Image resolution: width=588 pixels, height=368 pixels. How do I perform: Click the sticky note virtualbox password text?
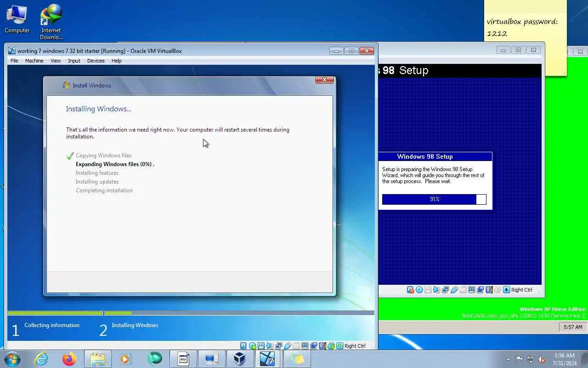click(522, 28)
